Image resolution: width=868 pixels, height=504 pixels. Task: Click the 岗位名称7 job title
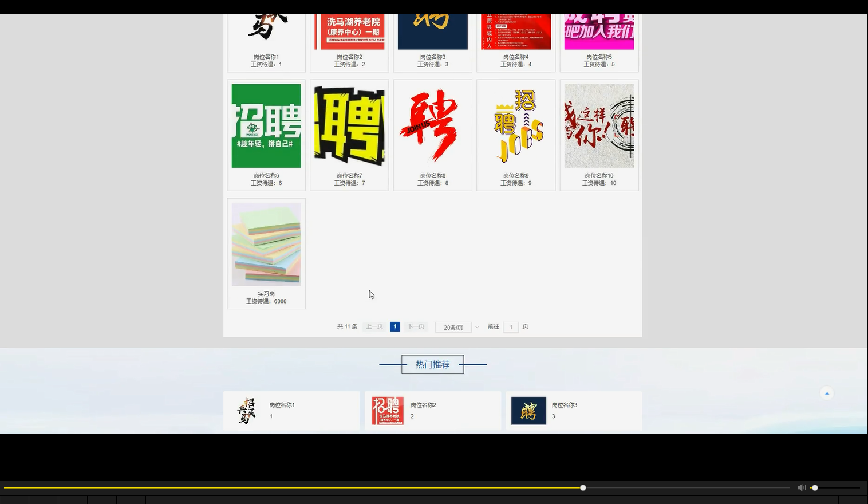(x=349, y=175)
